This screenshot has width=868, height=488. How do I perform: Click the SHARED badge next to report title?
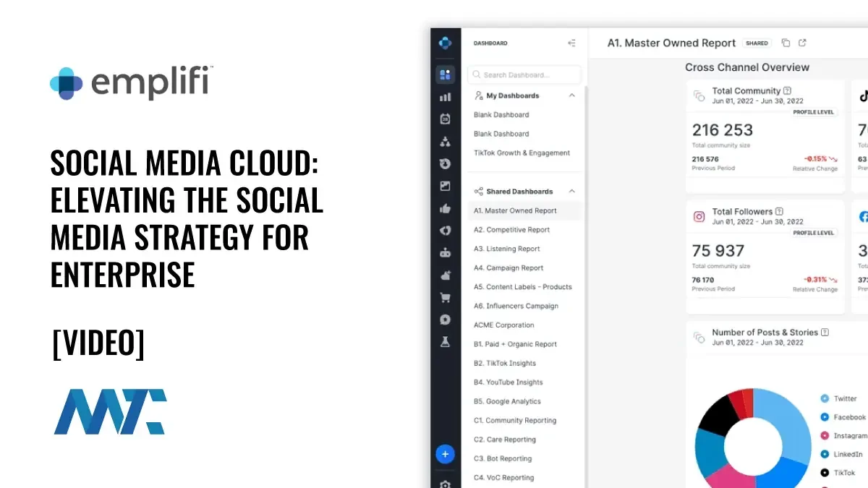coord(757,43)
